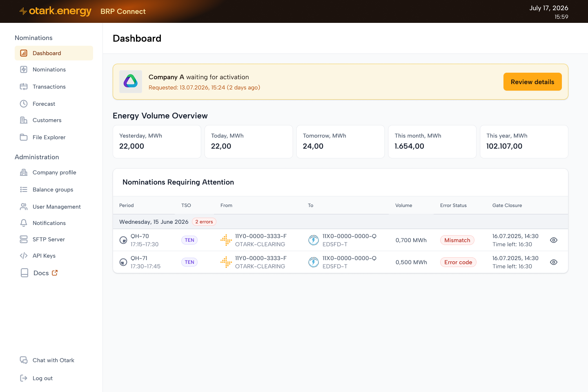The image size is (588, 392).
Task: Click QH-70 period status icon
Action: click(x=123, y=240)
